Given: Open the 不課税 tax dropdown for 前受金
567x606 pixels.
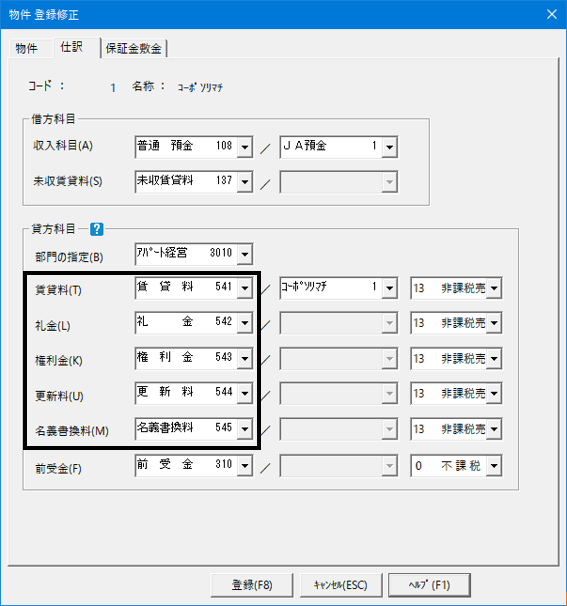Looking at the screenshot, I should click(x=494, y=466).
